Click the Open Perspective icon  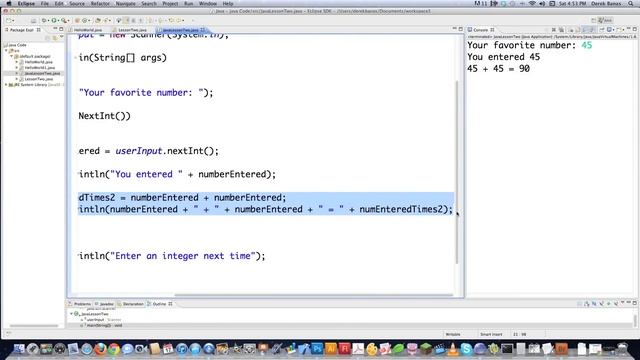[x=593, y=20]
